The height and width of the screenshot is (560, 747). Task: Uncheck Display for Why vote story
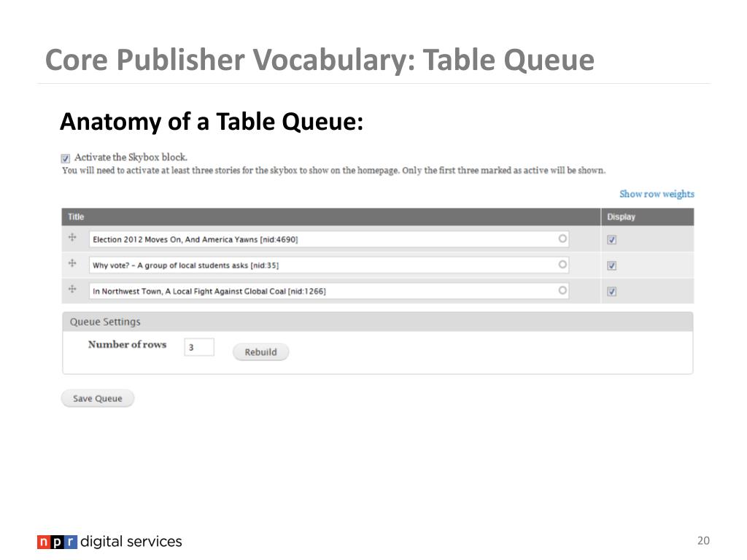click(x=612, y=265)
